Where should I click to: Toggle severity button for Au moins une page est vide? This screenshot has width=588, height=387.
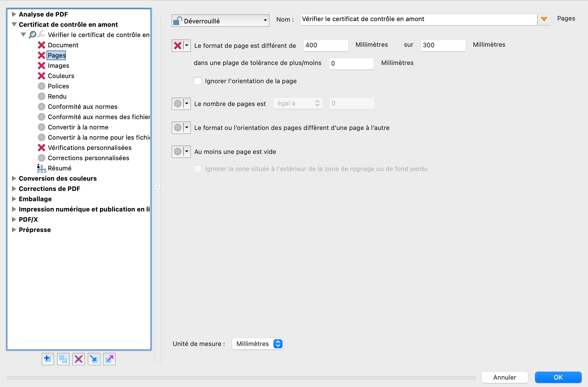click(178, 152)
